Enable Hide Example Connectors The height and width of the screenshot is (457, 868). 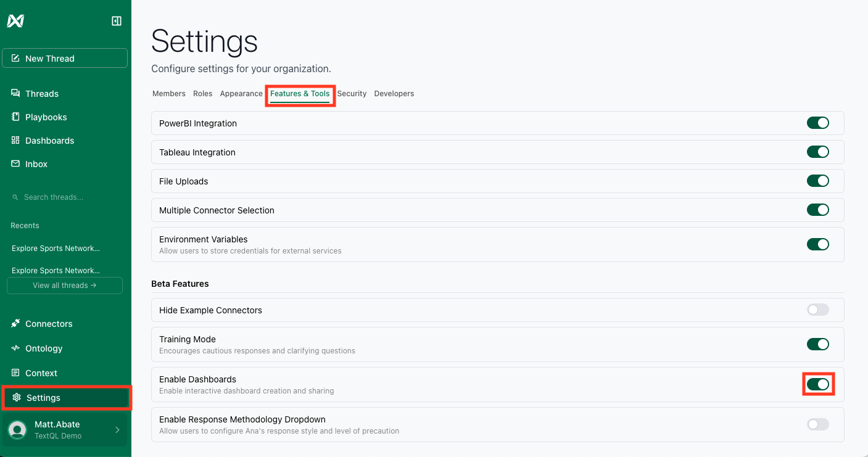818,310
